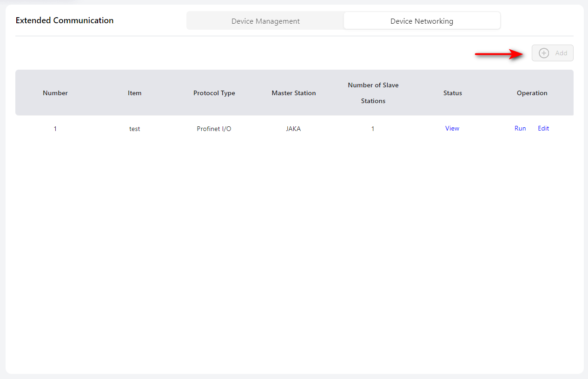Select the JAKA master station cell
The width and height of the screenshot is (588, 379).
coord(293,129)
